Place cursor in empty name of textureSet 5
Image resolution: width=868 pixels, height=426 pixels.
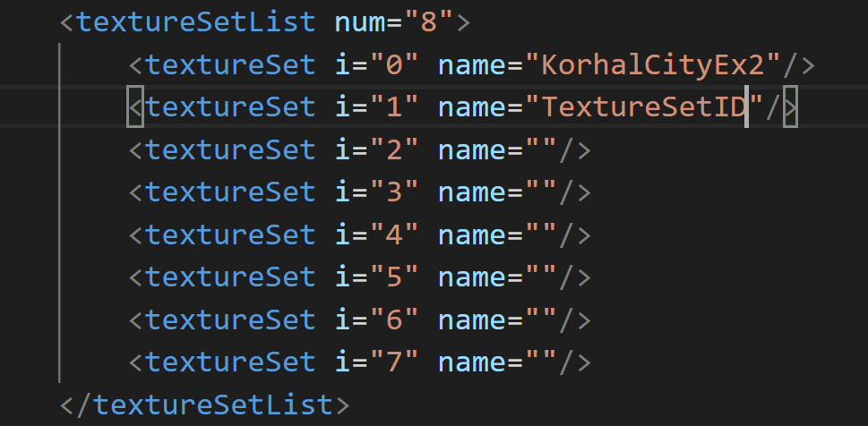[x=542, y=277]
